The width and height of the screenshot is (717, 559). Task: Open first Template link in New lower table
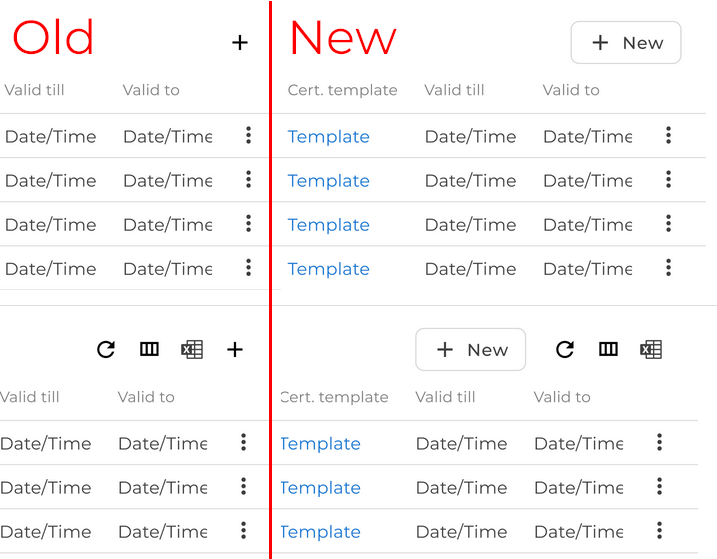(x=321, y=443)
